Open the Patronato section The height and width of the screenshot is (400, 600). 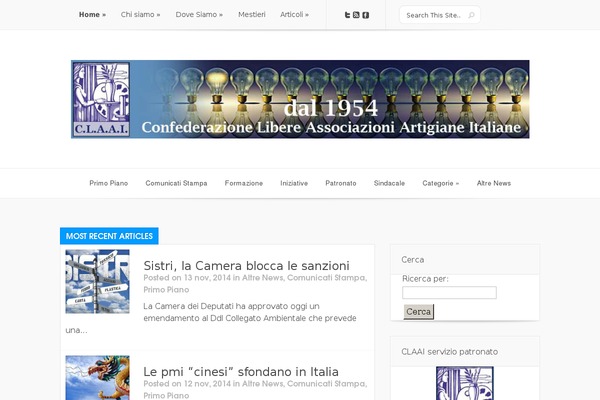341,183
